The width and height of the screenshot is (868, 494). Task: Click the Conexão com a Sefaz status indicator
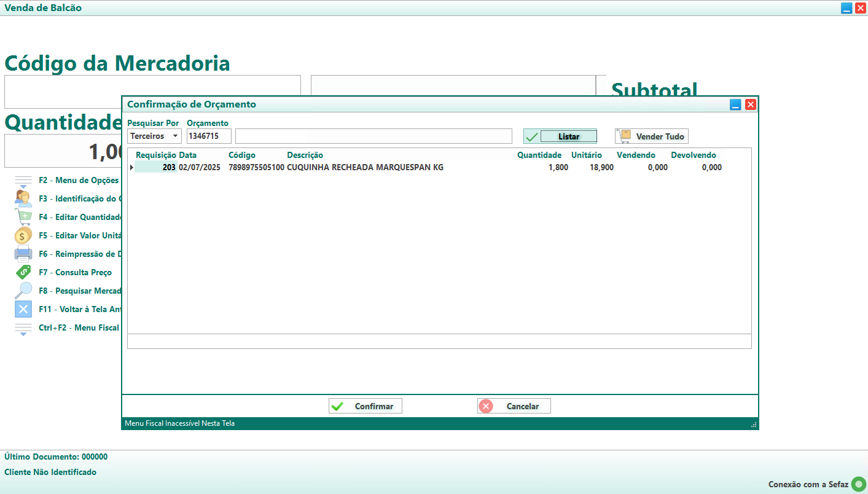(x=858, y=484)
